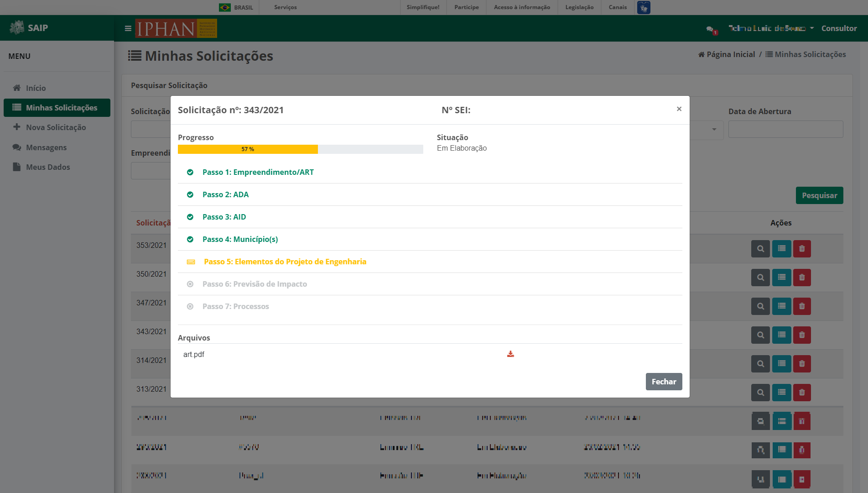The height and width of the screenshot is (493, 868).
Task: Delete request 313/2021 with trash icon
Action: 802,393
